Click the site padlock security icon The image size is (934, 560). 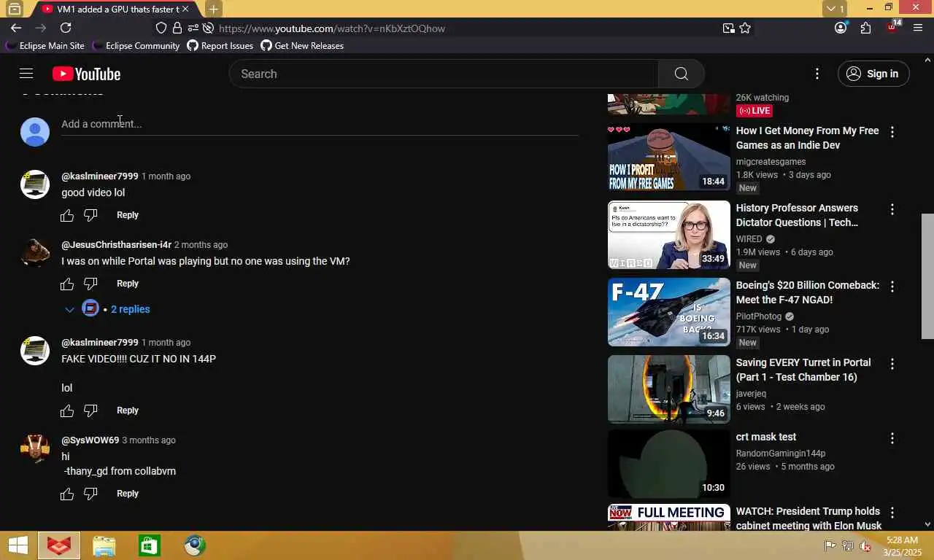177,28
